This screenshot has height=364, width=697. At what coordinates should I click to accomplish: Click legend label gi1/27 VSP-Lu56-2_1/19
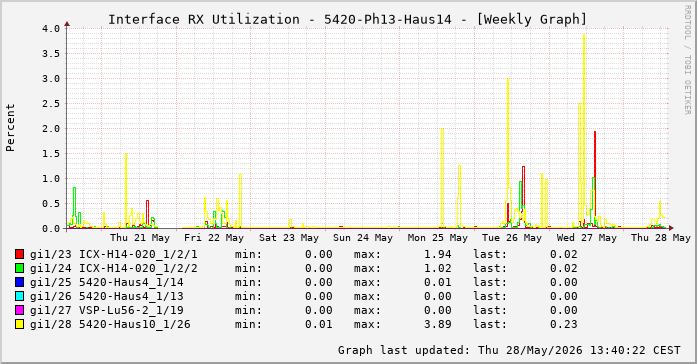point(107,310)
